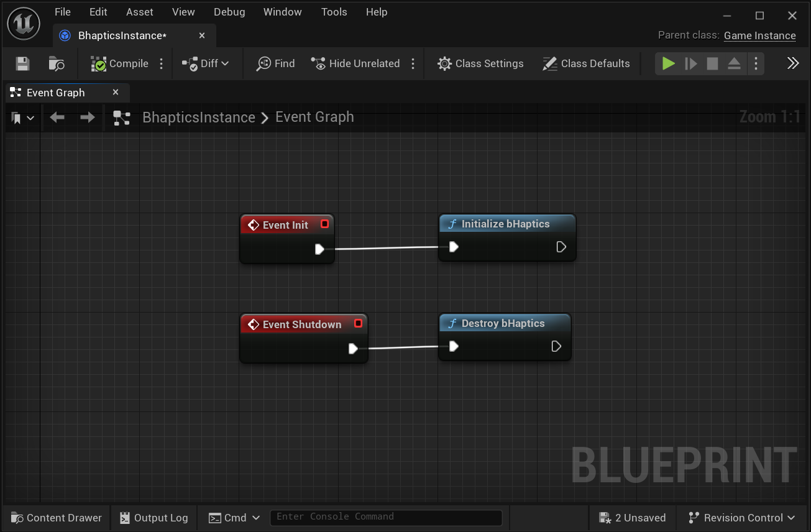The width and height of the screenshot is (811, 532).
Task: Expand the toolbar overflow chevrons
Action: pos(793,63)
